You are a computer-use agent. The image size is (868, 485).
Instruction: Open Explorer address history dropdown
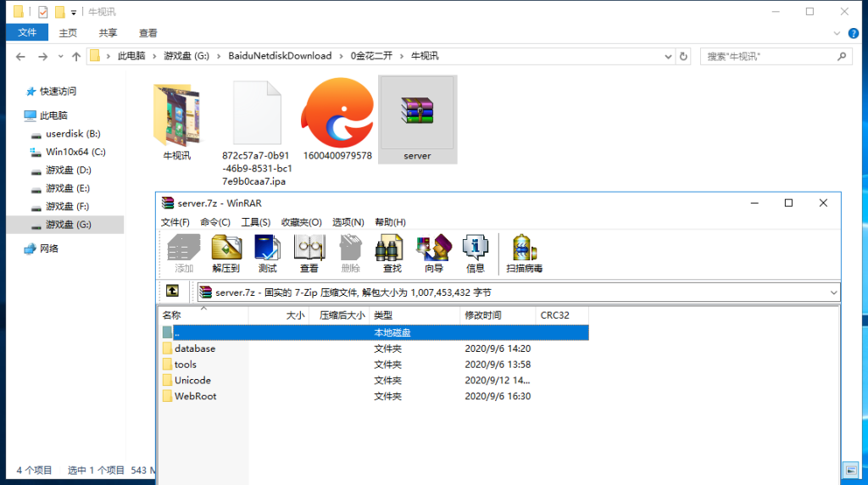(x=668, y=57)
